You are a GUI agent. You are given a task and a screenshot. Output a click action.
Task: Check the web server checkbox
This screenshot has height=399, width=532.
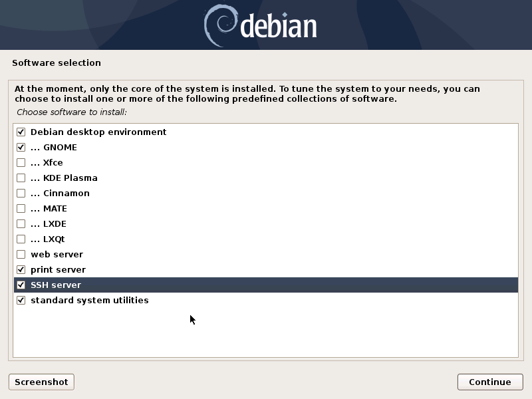(21, 254)
